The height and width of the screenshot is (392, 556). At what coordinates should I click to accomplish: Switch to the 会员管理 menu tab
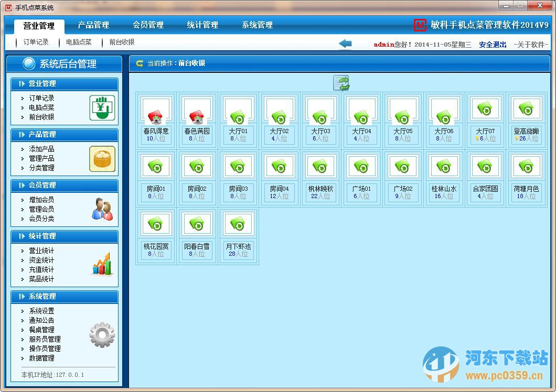147,25
